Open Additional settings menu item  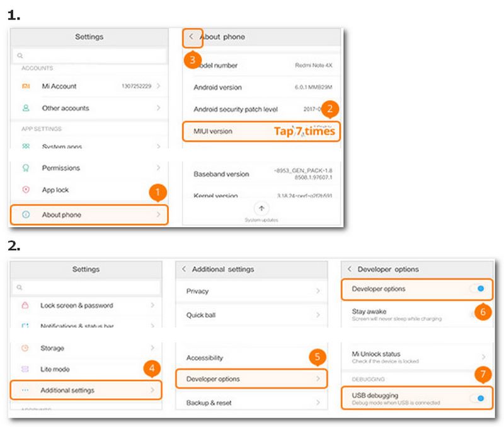coord(86,390)
